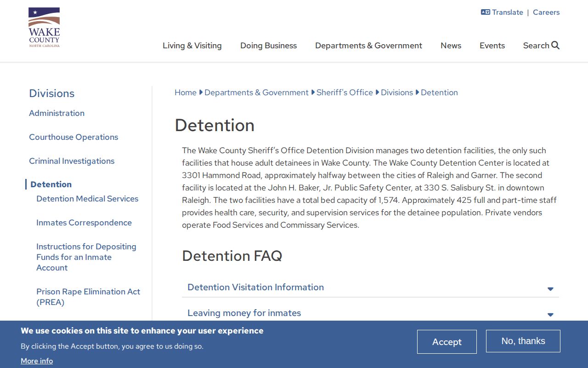The image size is (588, 368).
Task: Click the Translate language icon
Action: [485, 12]
